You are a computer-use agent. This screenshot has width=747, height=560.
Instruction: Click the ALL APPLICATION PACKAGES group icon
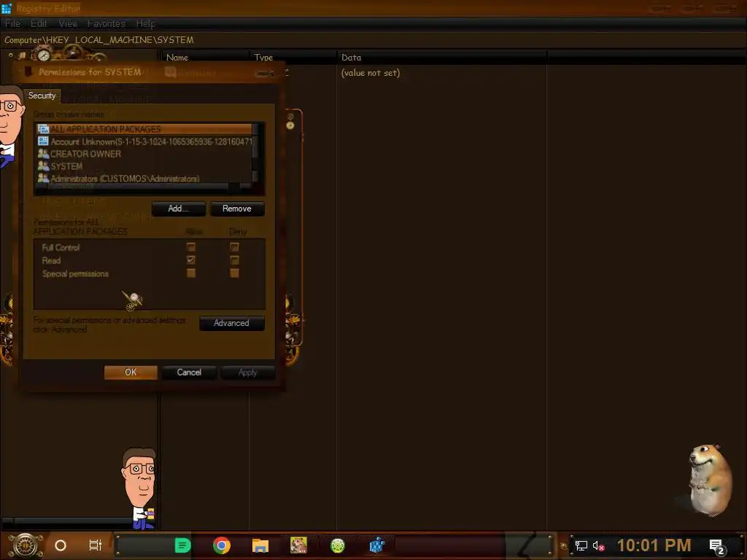click(43, 129)
